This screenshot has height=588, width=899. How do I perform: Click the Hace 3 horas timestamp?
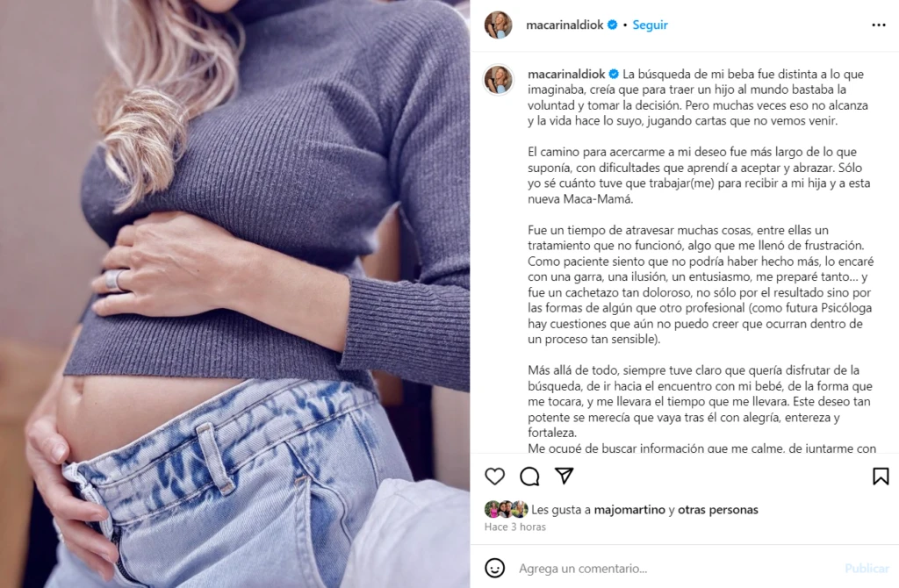point(514,527)
